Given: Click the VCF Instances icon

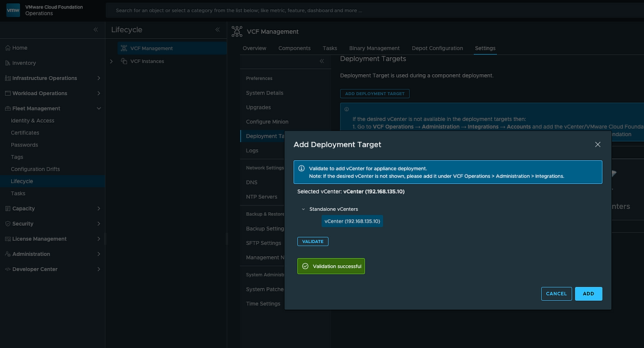Looking at the screenshot, I should [124, 61].
